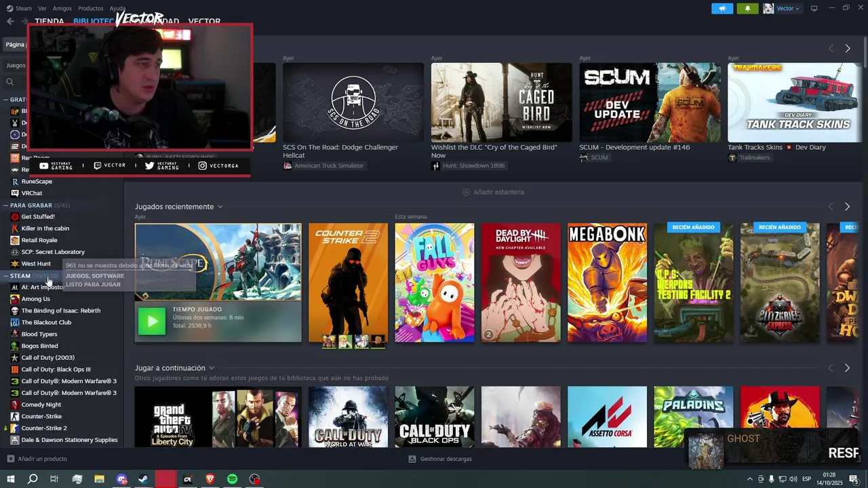This screenshot has height=488, width=868.
Task: Select the Fall Guys game card
Action: (x=435, y=283)
